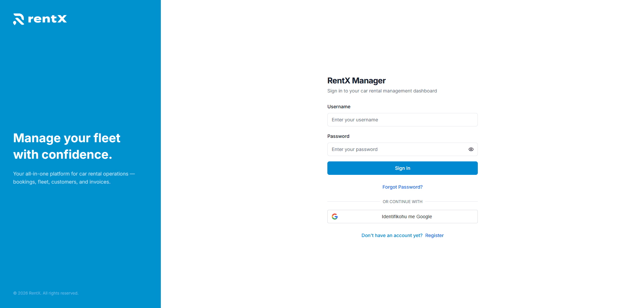Click the car rental dashboard subtitle
The height and width of the screenshot is (308, 644).
[382, 91]
